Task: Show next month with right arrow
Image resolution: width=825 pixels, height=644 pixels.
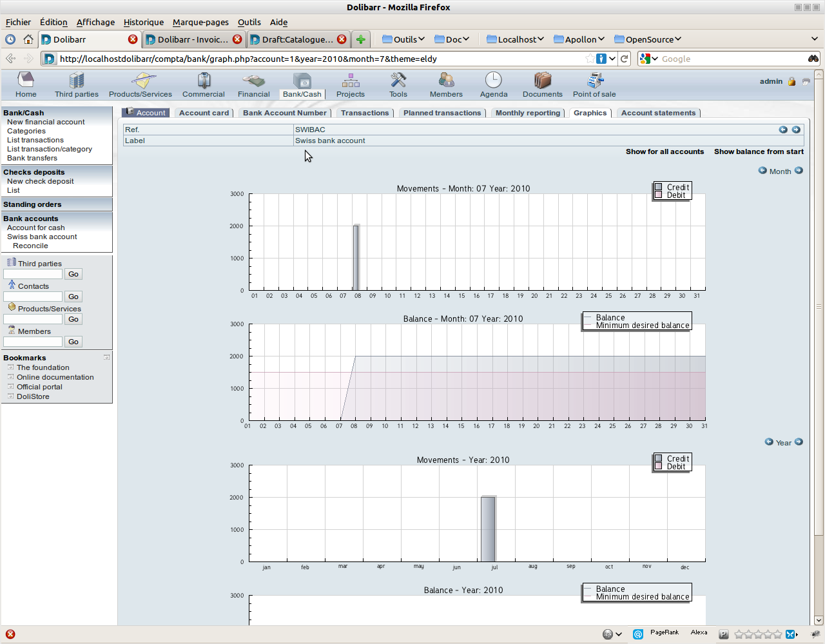Action: click(x=799, y=171)
